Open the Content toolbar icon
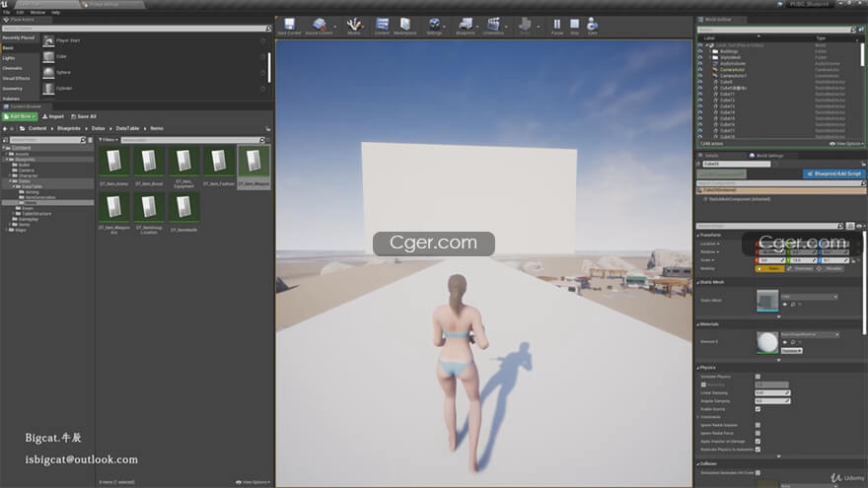Screen dimensions: 868x488 point(382,25)
